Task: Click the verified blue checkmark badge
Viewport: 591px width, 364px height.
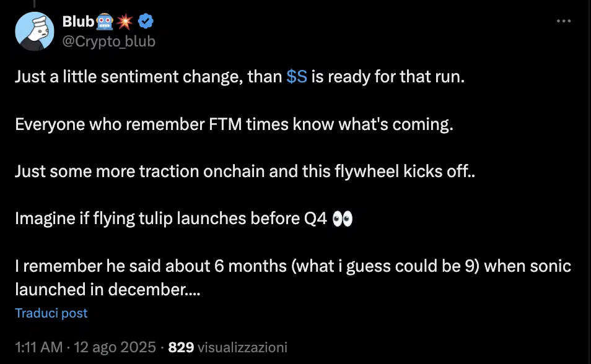Action: (x=144, y=20)
